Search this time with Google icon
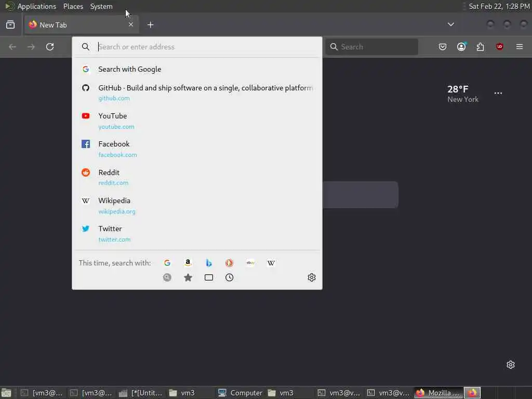The height and width of the screenshot is (399, 532). 167,263
